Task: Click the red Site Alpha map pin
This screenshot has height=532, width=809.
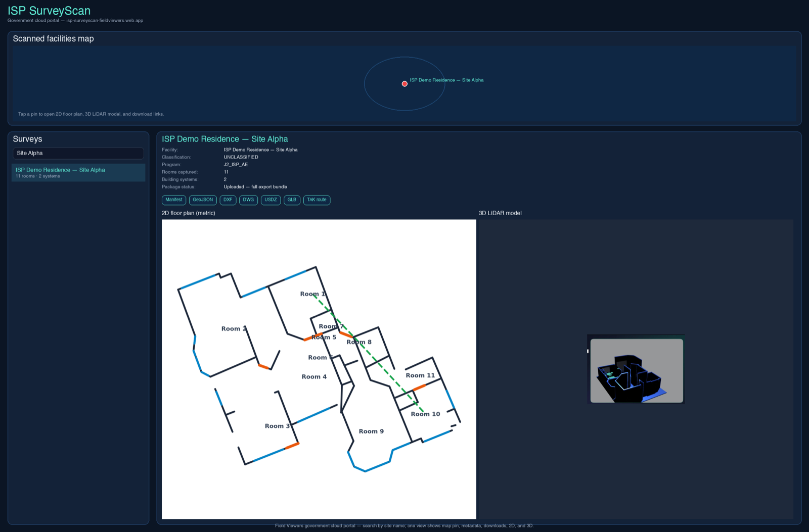Action: click(404, 84)
